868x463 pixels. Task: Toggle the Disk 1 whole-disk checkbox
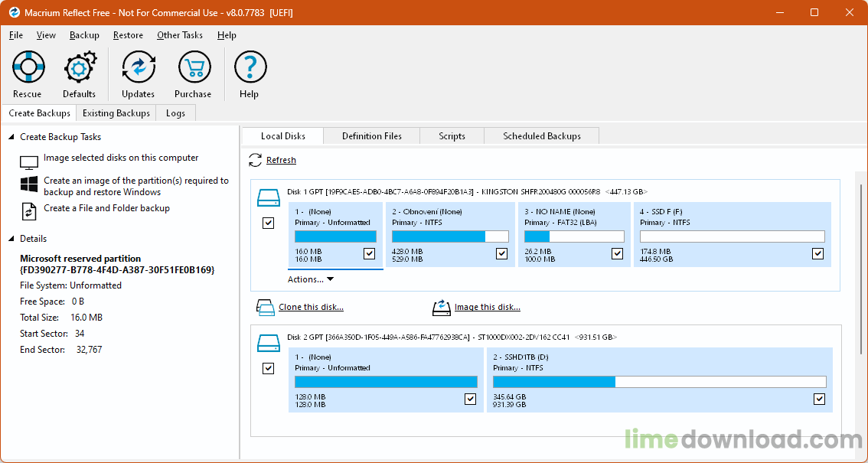pos(269,223)
